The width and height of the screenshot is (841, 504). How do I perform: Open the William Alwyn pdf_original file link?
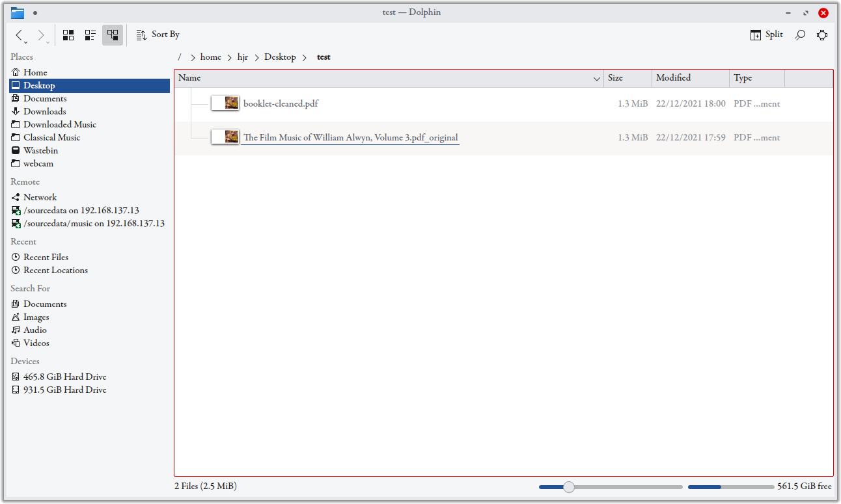[x=350, y=137]
